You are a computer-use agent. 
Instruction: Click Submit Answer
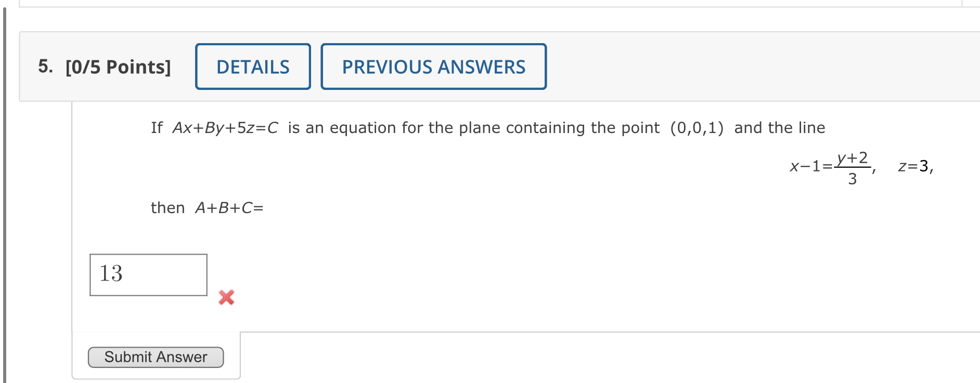coord(156,356)
